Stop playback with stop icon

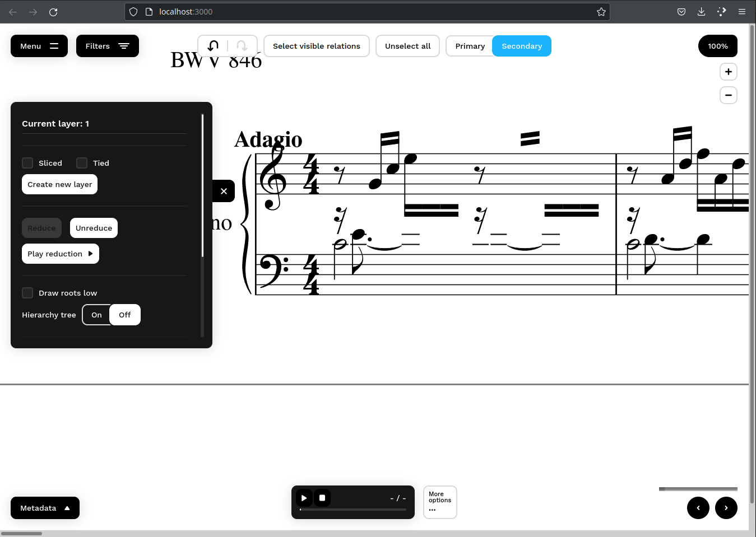click(x=322, y=498)
